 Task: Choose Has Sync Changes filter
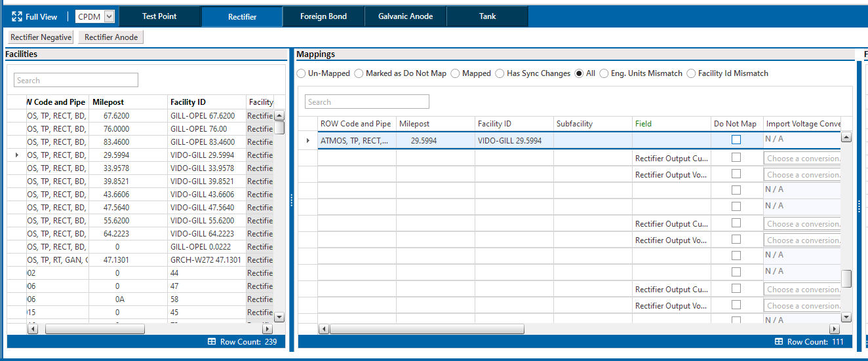click(500, 73)
